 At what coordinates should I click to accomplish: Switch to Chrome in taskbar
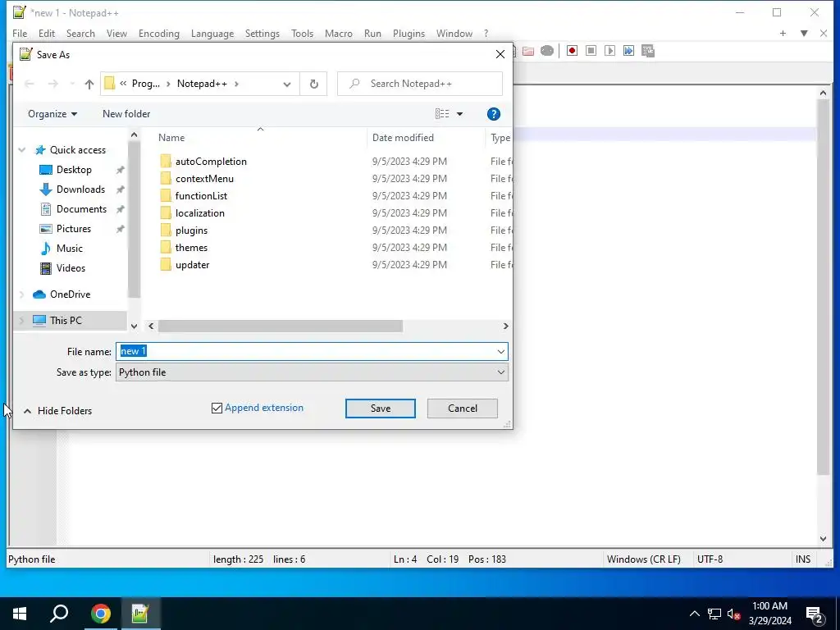point(100,614)
